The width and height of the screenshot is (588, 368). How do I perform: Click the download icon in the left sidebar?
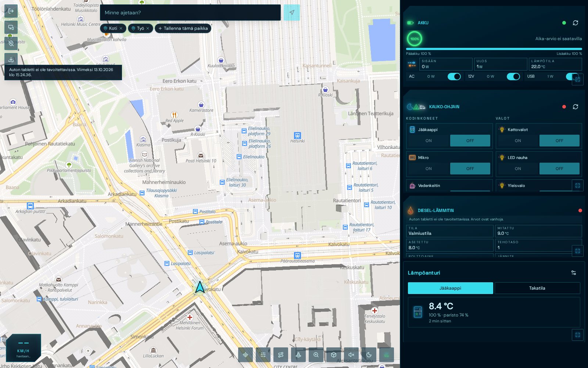coord(11,59)
